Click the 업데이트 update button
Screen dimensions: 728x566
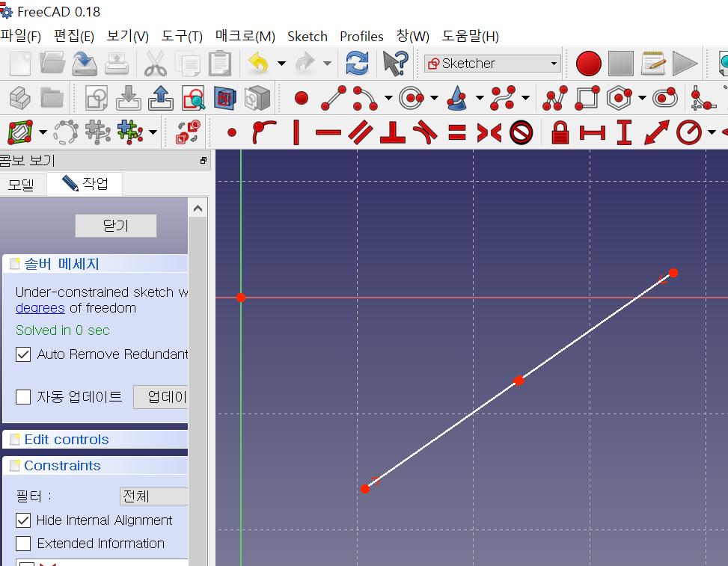coord(161,397)
